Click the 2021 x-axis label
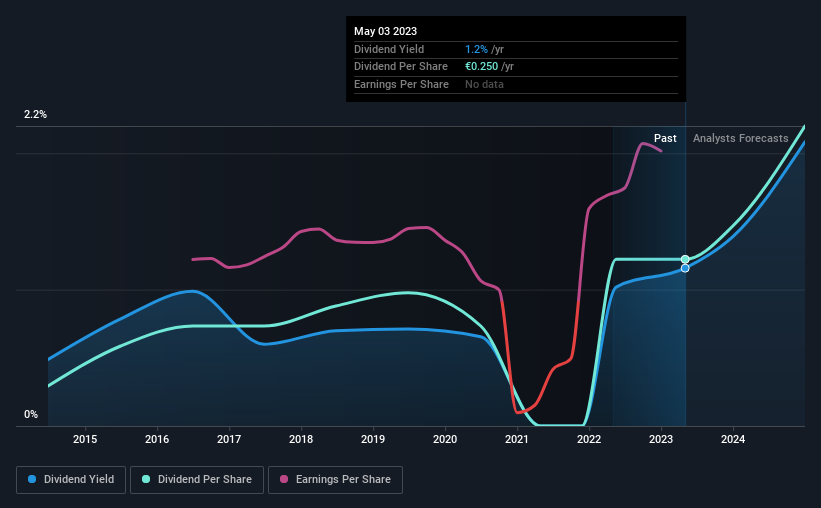The image size is (821, 508). click(517, 439)
